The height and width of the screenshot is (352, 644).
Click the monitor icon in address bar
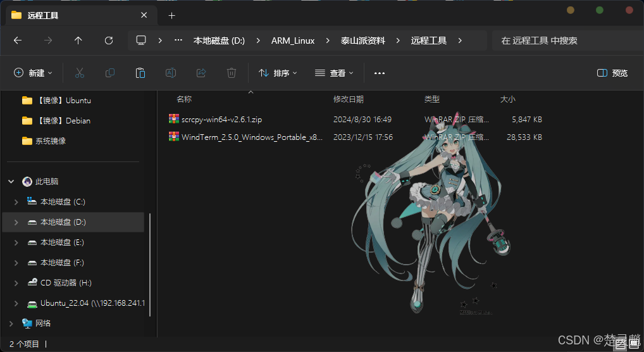141,41
